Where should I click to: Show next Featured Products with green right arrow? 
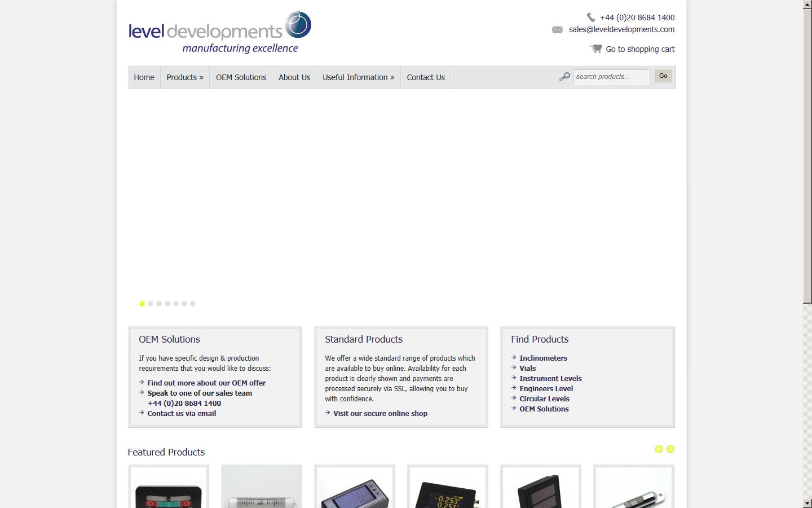(x=670, y=449)
